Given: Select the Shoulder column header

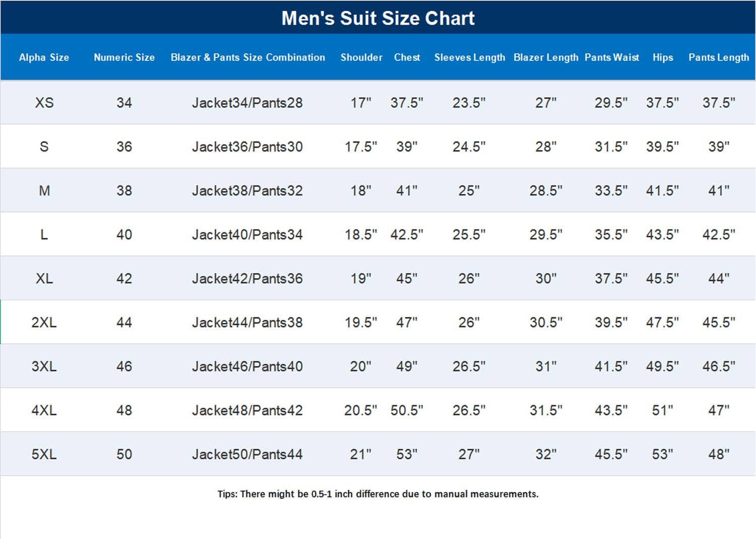Looking at the screenshot, I should click(x=361, y=57).
